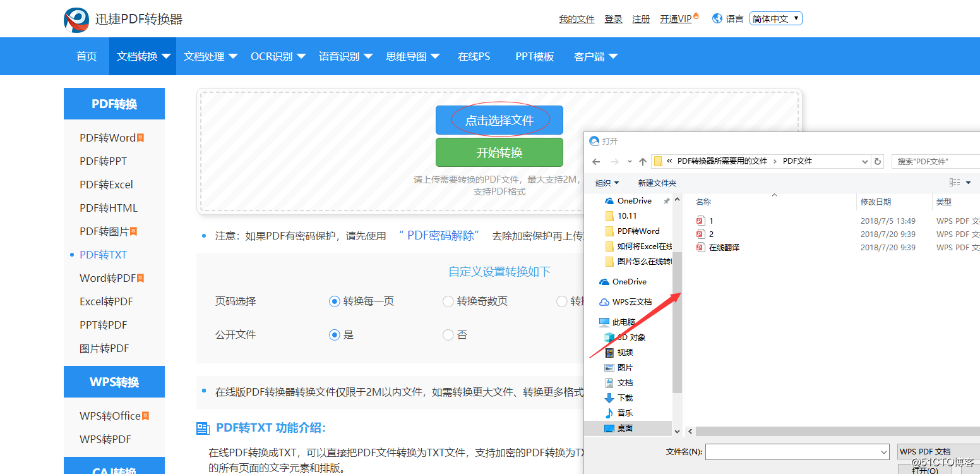Click 注册 link
This screenshot has height=474, width=980.
point(641,19)
